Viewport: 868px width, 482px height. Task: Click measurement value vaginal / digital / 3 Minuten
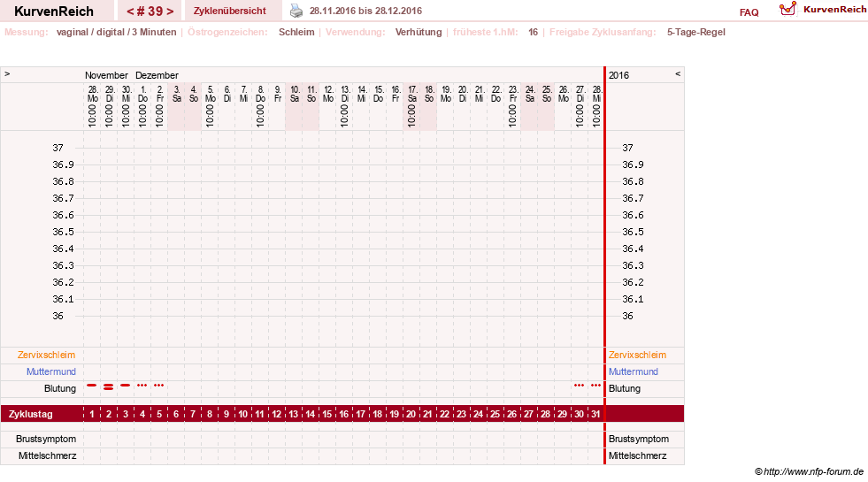(x=116, y=32)
